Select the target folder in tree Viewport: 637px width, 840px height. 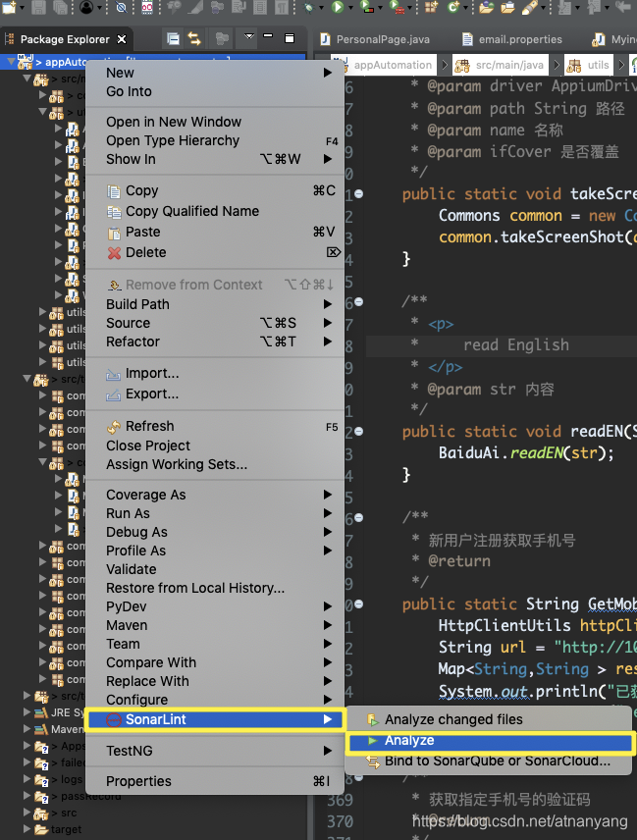pos(66,829)
